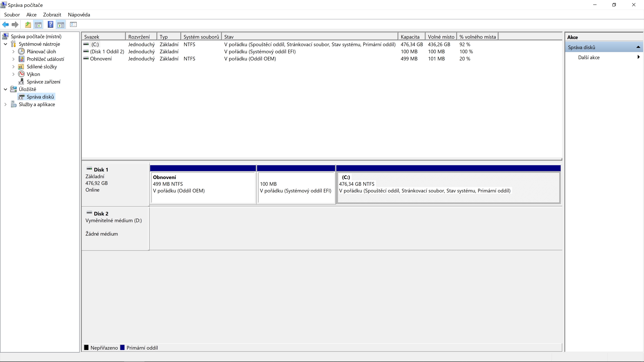The image size is (644, 362).
Task: Click the blue Back arrow in toolbar
Action: 6,24
